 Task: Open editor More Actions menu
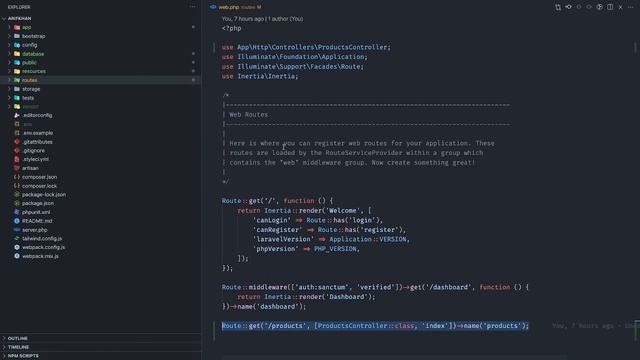[631, 7]
